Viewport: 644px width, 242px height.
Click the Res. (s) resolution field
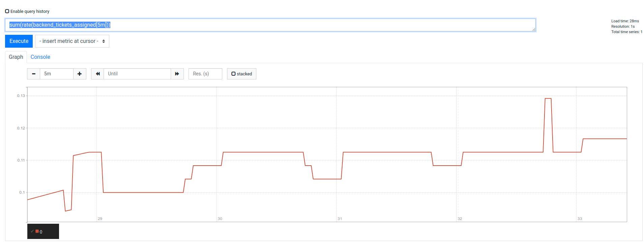coord(205,74)
